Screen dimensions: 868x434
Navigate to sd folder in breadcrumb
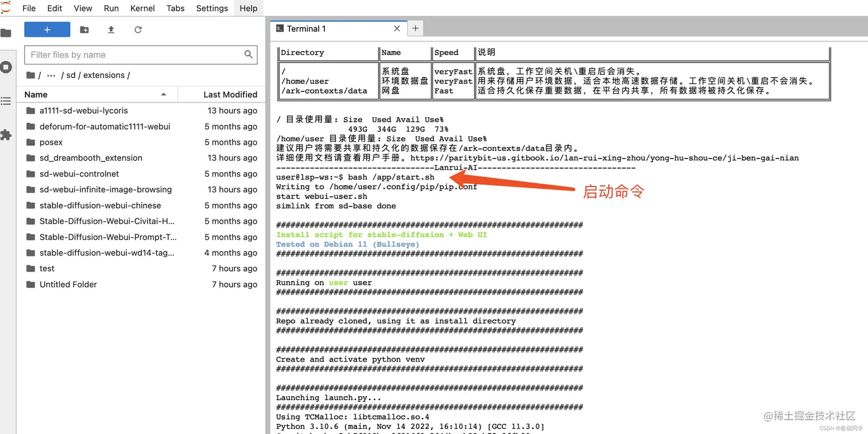coord(71,75)
